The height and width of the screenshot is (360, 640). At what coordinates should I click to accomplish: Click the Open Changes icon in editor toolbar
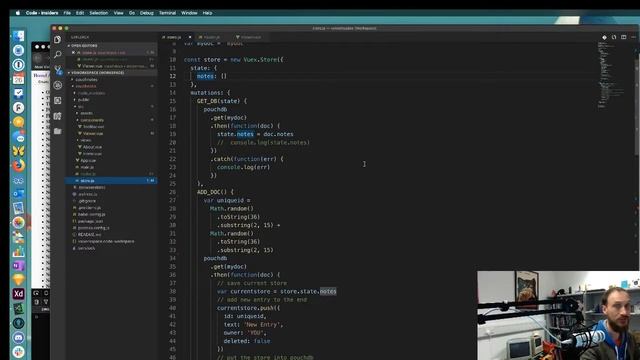[x=614, y=37]
